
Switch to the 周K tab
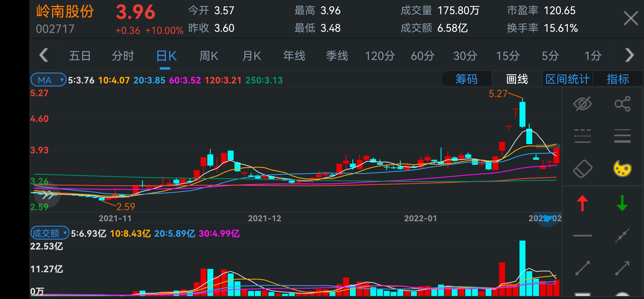(209, 56)
